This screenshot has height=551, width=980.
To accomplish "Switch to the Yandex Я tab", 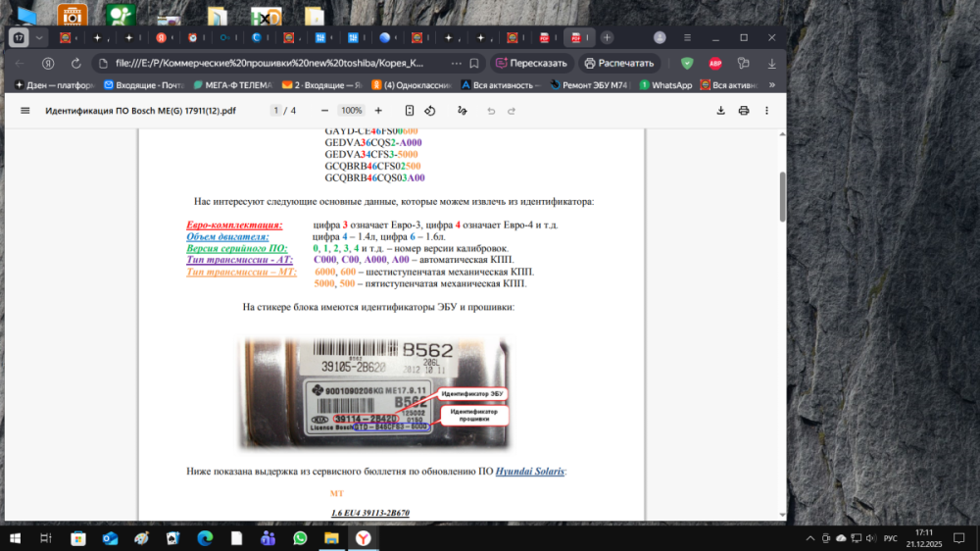I will [x=164, y=37].
